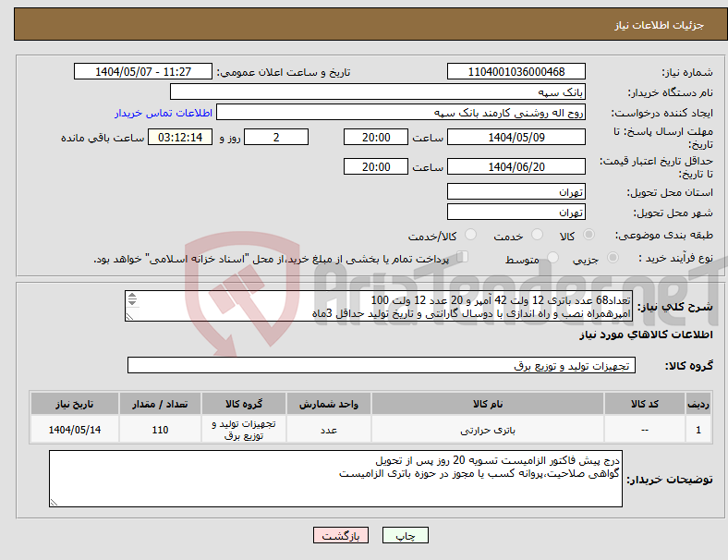This screenshot has width=728, height=560.
Task: Click the بازگشت (back) button
Action: pyautogui.click(x=341, y=535)
